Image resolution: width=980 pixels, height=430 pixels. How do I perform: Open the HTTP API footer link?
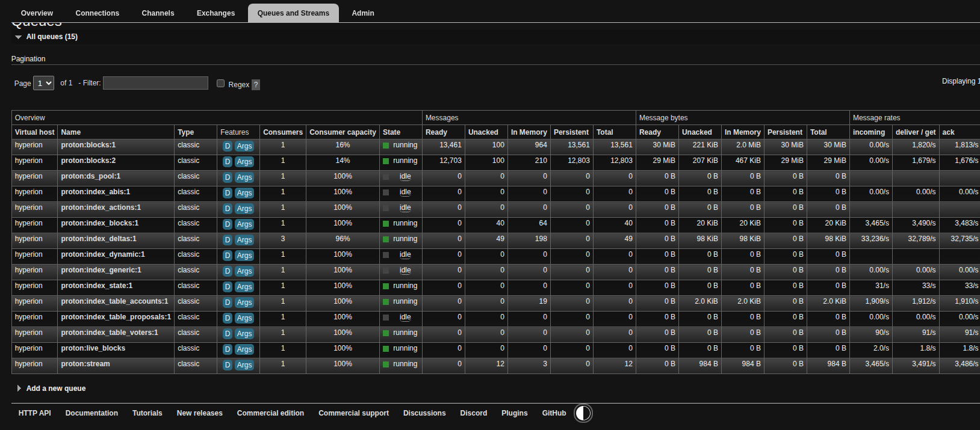tap(34, 413)
